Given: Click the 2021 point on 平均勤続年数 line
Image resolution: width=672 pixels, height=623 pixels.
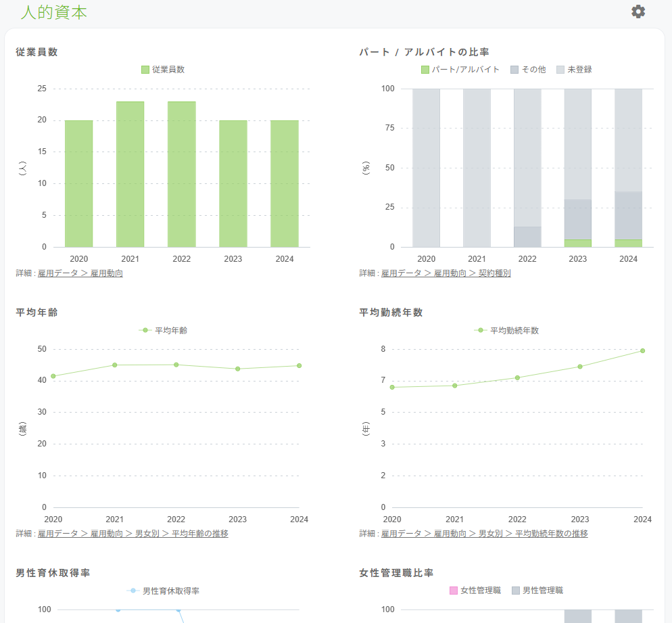Looking at the screenshot, I should 455,386.
